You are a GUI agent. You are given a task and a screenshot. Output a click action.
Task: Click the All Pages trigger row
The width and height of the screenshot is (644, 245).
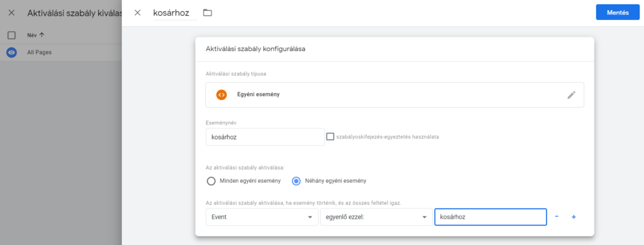tap(61, 53)
